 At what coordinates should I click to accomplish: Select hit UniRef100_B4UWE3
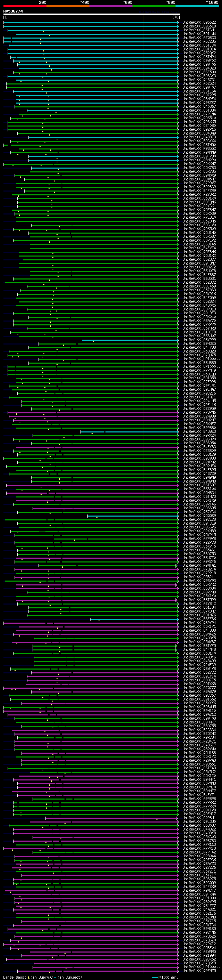[x=199, y=432]
